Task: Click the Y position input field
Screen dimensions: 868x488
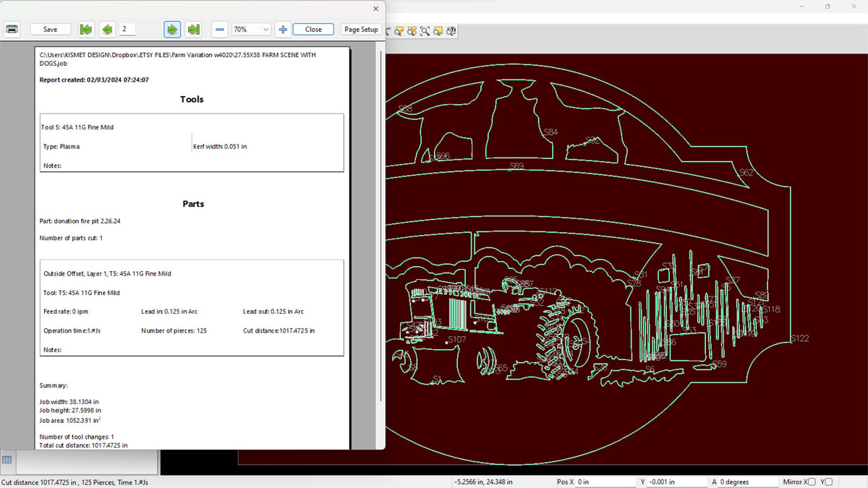Action: click(x=678, y=481)
